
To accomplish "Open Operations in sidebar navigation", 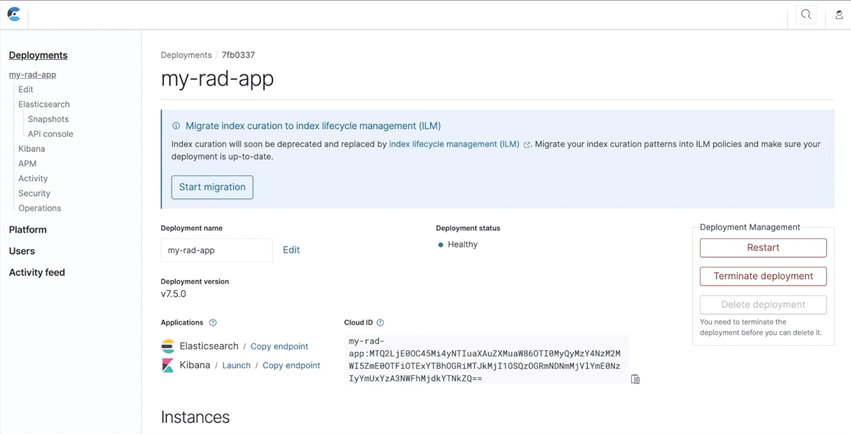I will pos(40,208).
